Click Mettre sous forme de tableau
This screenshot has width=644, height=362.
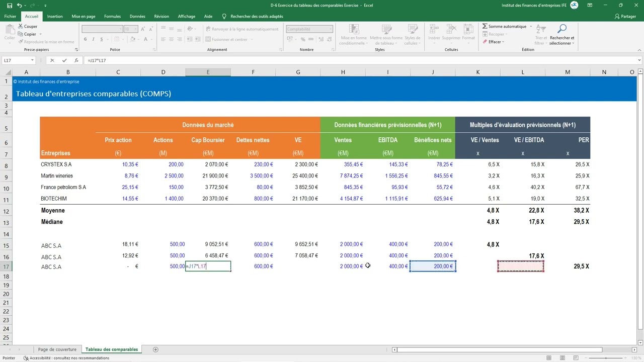point(386,34)
